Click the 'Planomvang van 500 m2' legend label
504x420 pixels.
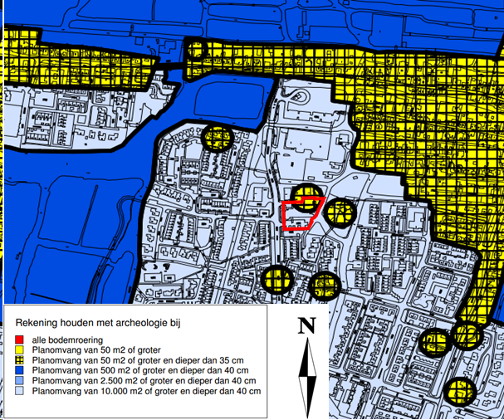[x=81, y=370]
